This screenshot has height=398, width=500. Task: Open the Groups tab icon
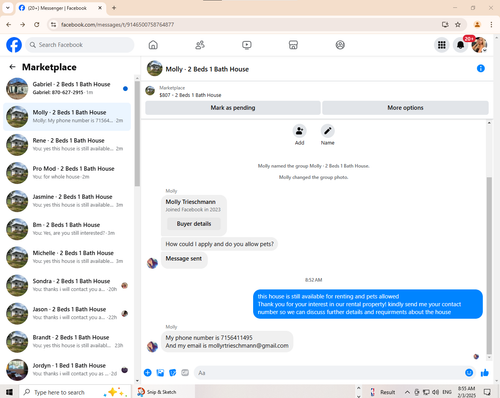point(340,45)
